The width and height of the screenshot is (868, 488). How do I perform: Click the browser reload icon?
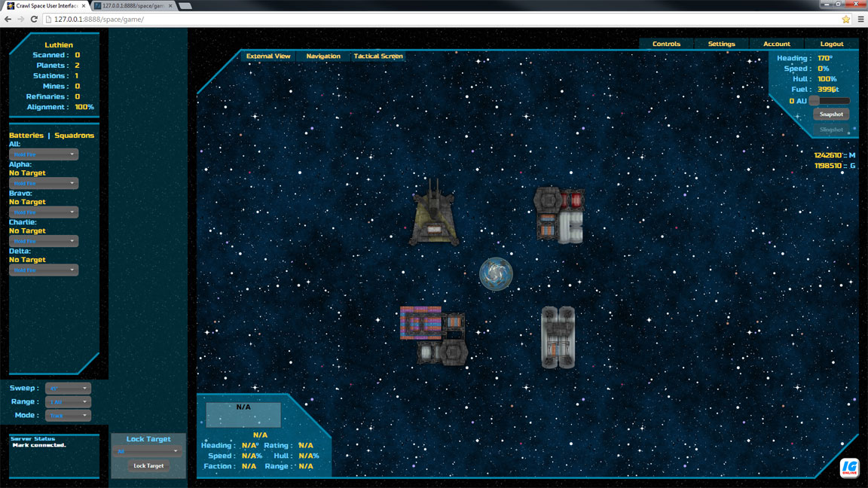click(x=34, y=19)
